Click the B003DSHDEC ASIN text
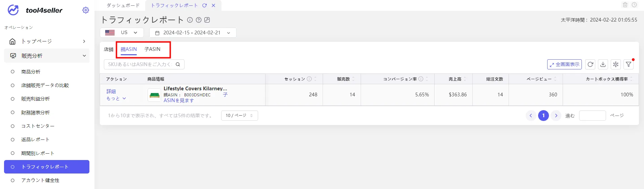The image size is (644, 189). 197,95
